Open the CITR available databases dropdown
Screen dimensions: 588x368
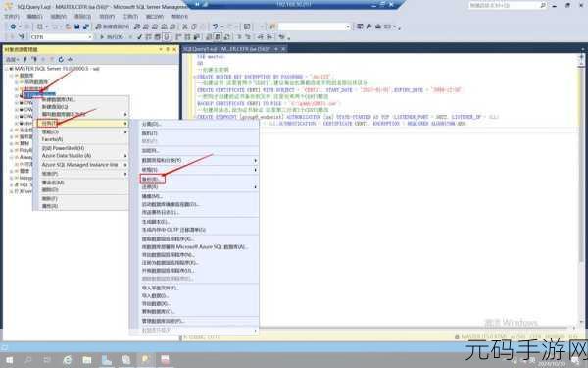(x=61, y=37)
